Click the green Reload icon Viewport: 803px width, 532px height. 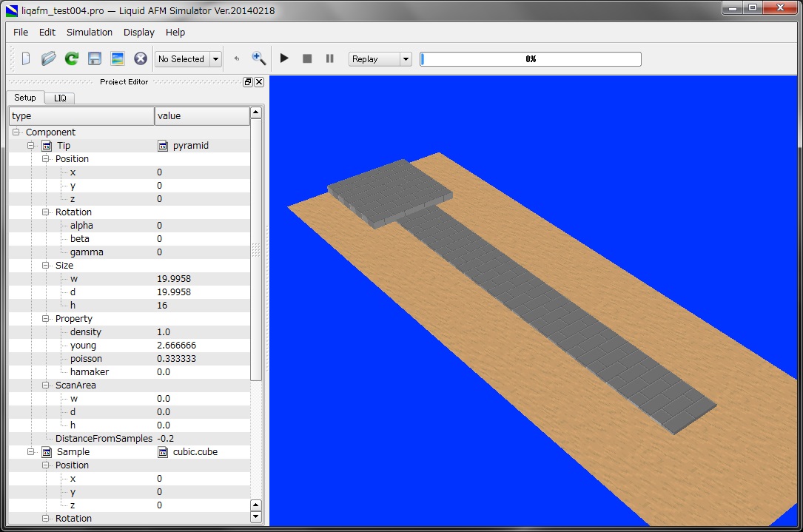[x=72, y=58]
